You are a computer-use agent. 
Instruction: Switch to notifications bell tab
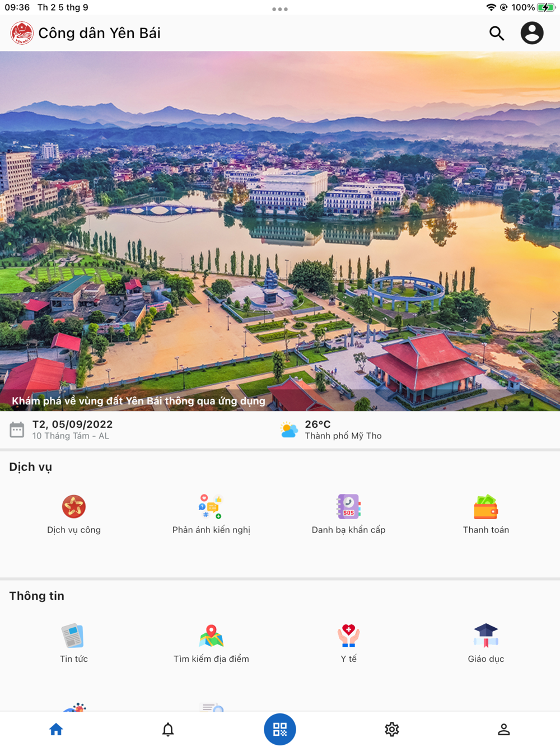168,729
